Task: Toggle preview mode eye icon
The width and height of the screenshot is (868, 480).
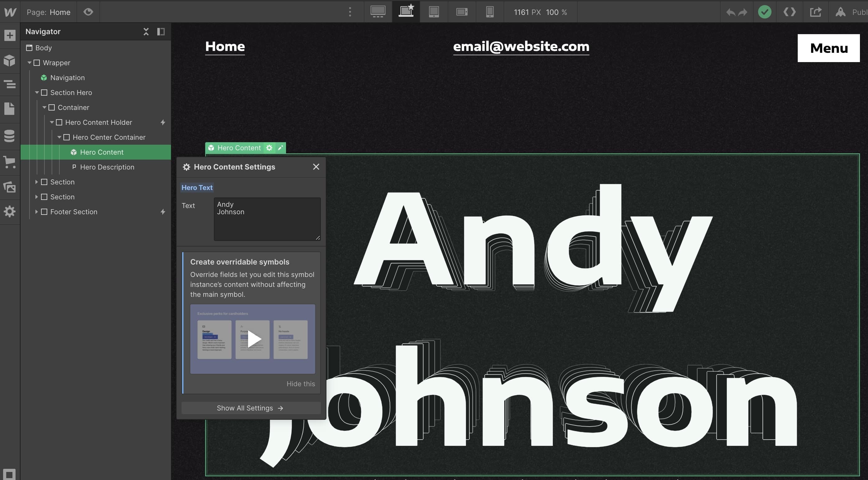Action: 88,12
